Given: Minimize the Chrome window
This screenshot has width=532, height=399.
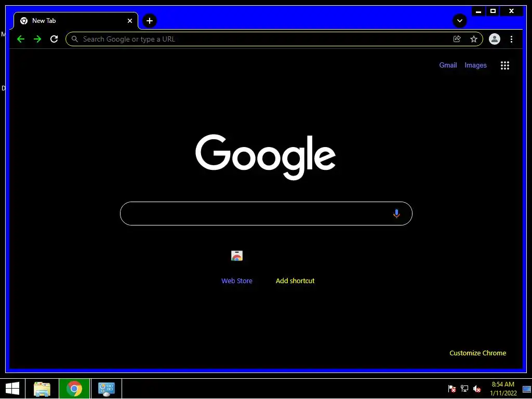Looking at the screenshot, I should click(478, 11).
